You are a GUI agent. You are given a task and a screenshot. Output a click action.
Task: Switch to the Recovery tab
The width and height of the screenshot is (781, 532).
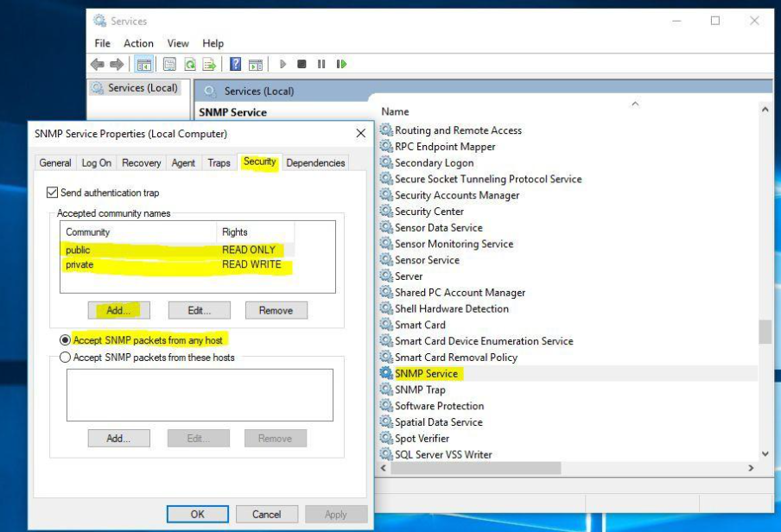[142, 163]
